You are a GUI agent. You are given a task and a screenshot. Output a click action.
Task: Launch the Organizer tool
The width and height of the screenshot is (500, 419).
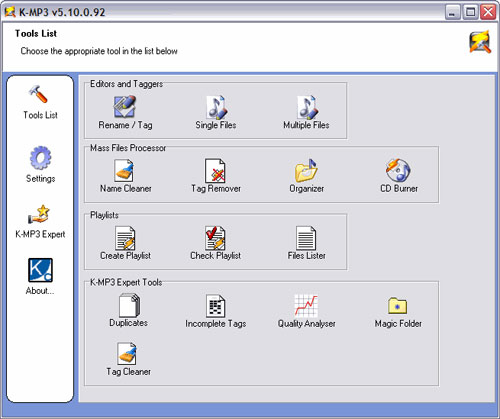[306, 176]
